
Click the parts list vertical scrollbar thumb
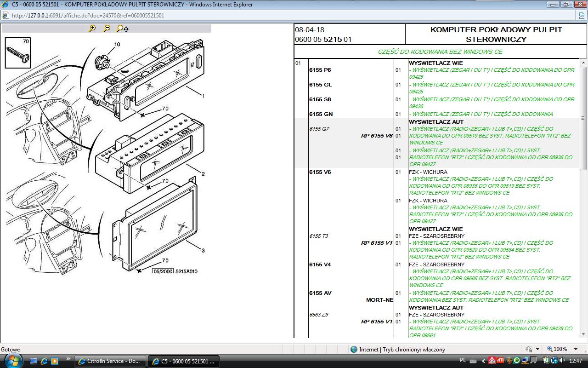pos(583,117)
